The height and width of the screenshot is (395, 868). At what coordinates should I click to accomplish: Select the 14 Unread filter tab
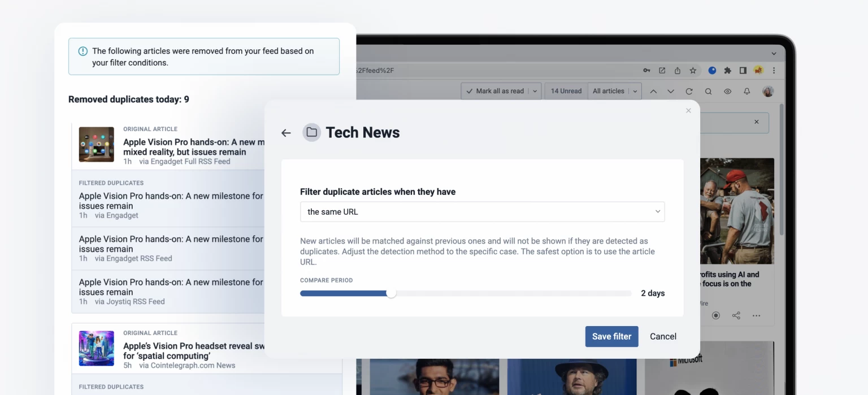(566, 91)
